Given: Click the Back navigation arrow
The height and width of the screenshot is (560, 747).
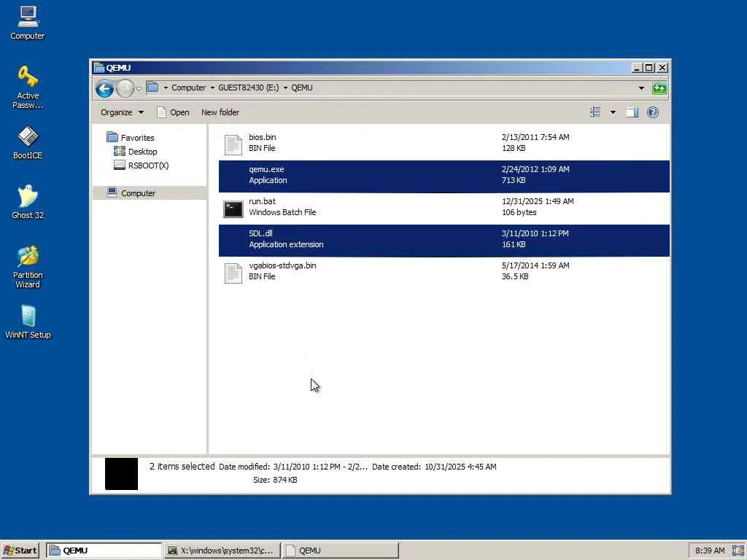Looking at the screenshot, I should click(104, 88).
